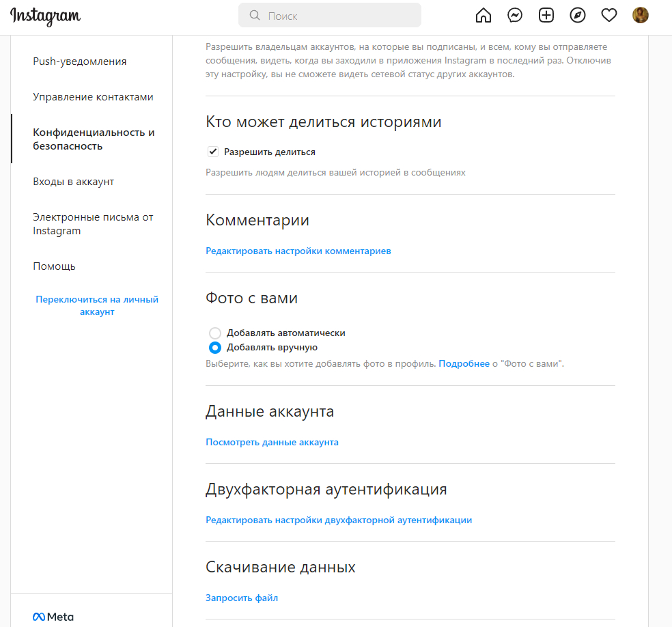The image size is (672, 627).
Task: Open the Home feed icon
Action: pos(483,14)
